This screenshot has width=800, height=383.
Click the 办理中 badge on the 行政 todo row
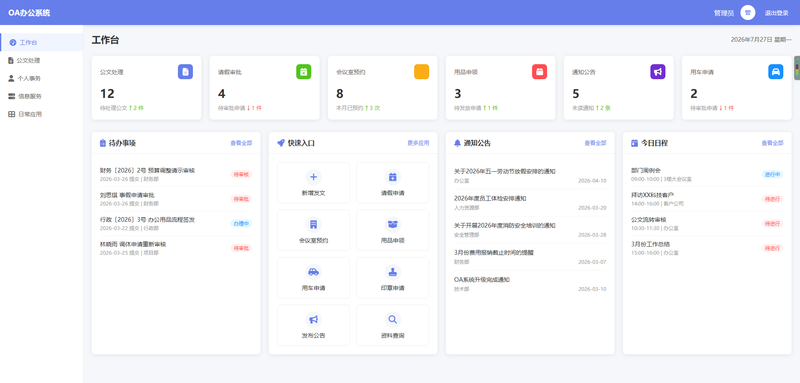tap(241, 223)
